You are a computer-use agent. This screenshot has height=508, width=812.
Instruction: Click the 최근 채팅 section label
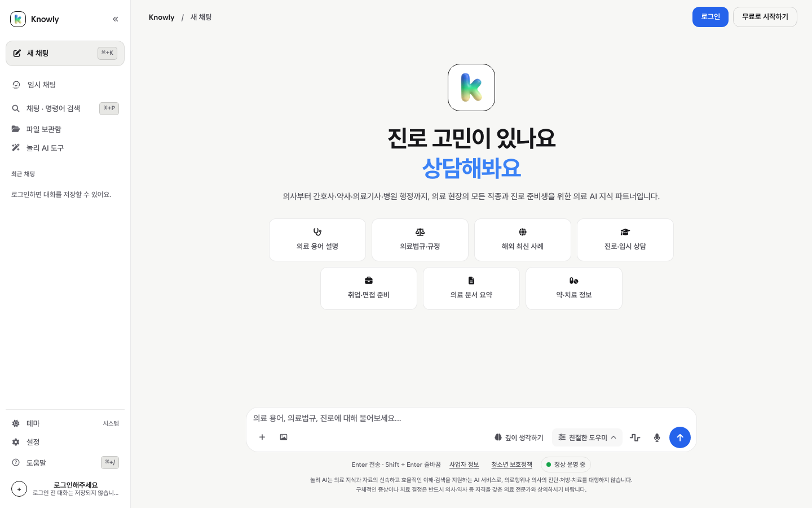click(x=23, y=174)
